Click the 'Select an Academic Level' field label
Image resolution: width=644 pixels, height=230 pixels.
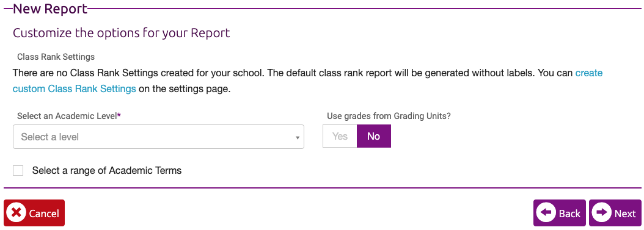pyautogui.click(x=69, y=116)
